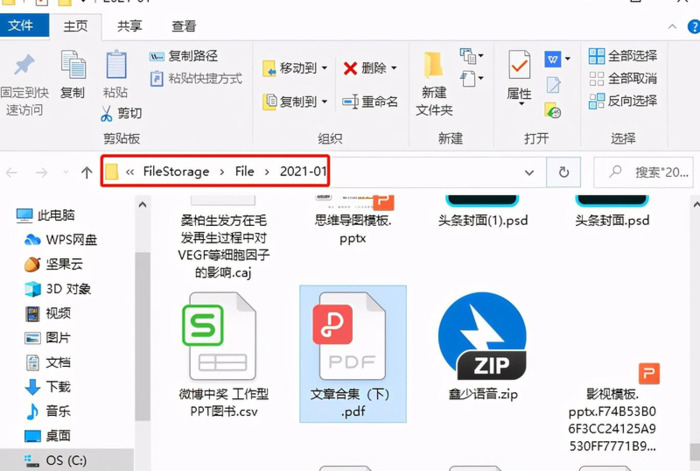
Task: Click the Paste clipboard icon
Action: coord(116,65)
